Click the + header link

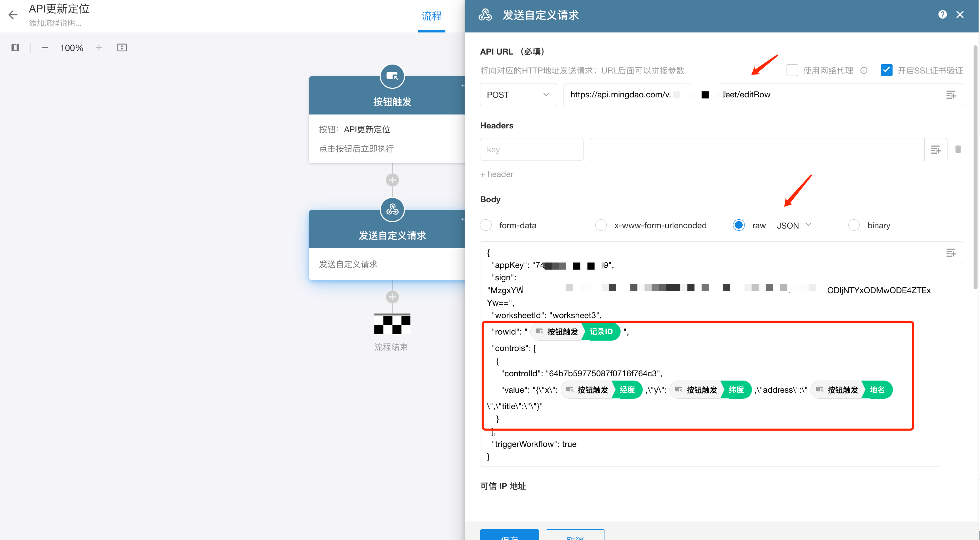pyautogui.click(x=496, y=174)
